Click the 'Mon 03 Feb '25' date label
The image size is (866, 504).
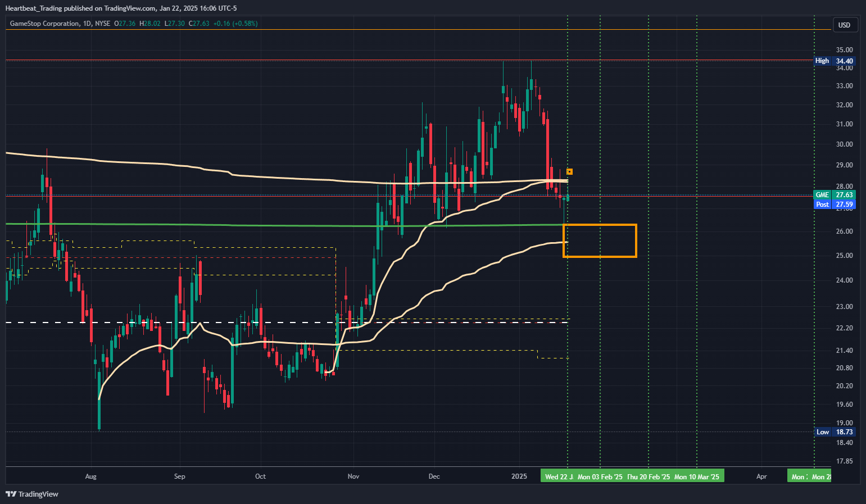600,476
